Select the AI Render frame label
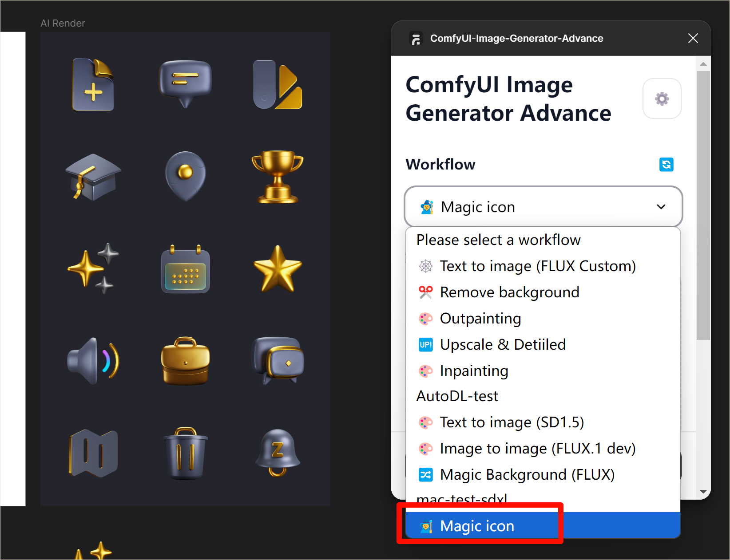 [63, 23]
